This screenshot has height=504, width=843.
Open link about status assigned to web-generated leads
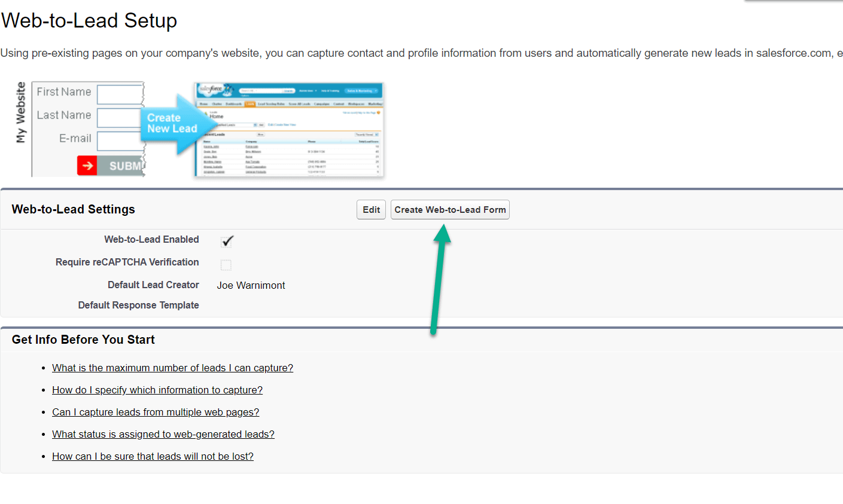click(163, 434)
